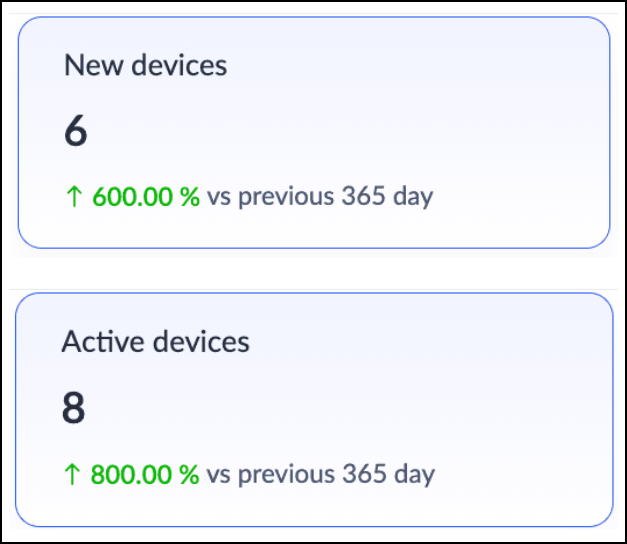Click the word "previous" in New devices card
Screen dimensions: 627x544
286,196
